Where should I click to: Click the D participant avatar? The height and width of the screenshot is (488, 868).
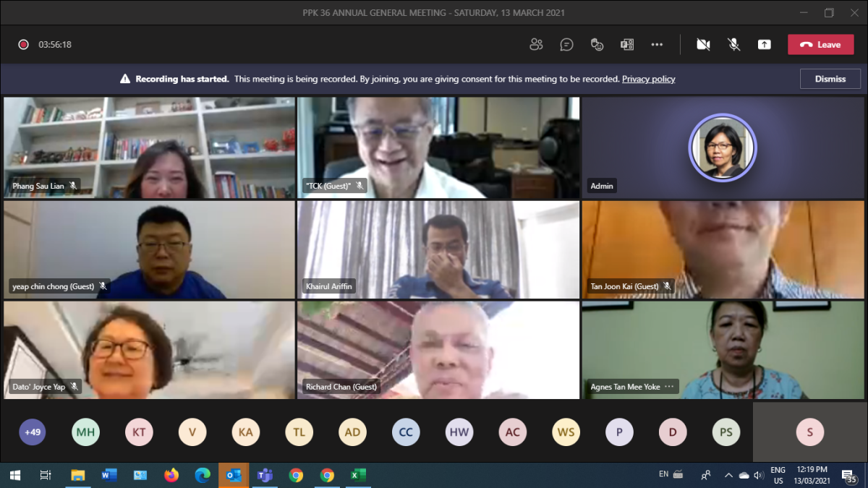tap(673, 432)
